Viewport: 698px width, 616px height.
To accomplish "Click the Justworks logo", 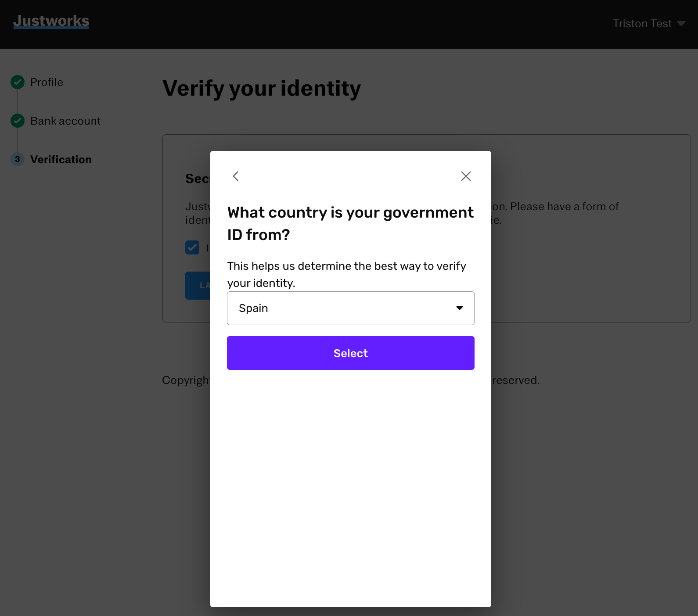I will [x=51, y=21].
